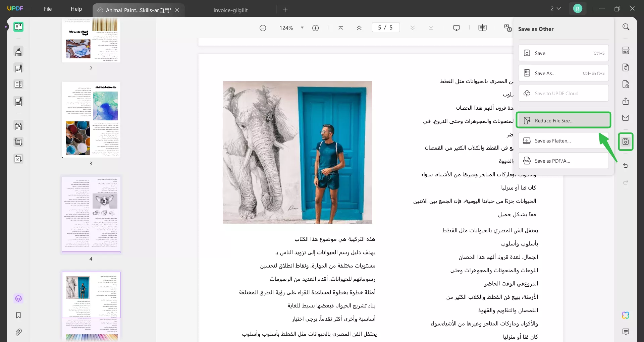The image size is (644, 342).
Task: Switch to Reader mode
Action: pyautogui.click(x=18, y=27)
